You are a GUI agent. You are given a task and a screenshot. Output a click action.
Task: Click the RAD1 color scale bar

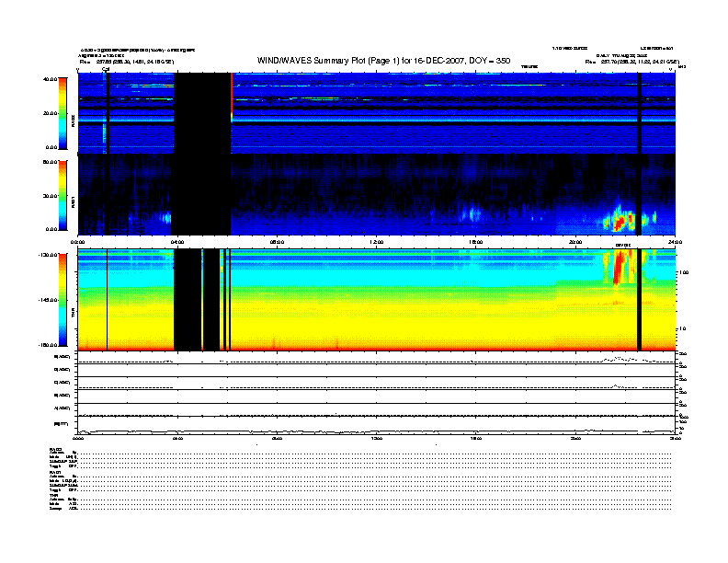pos(63,195)
